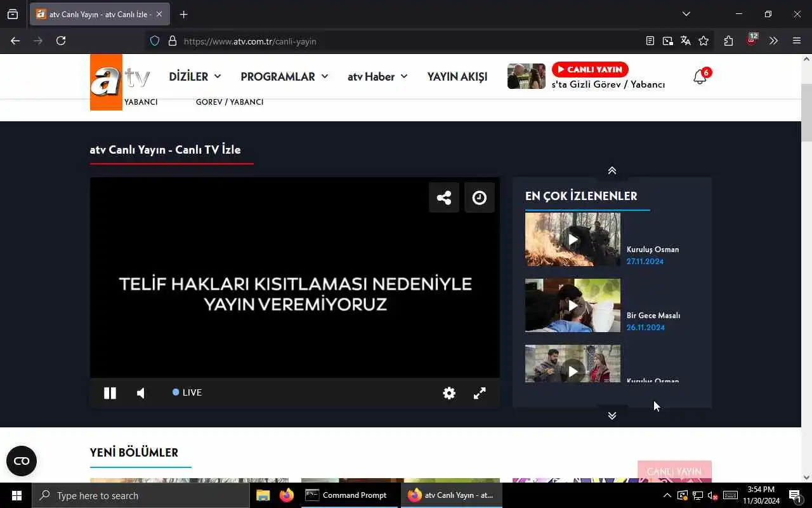Open the action center notifications icon

coord(796,495)
